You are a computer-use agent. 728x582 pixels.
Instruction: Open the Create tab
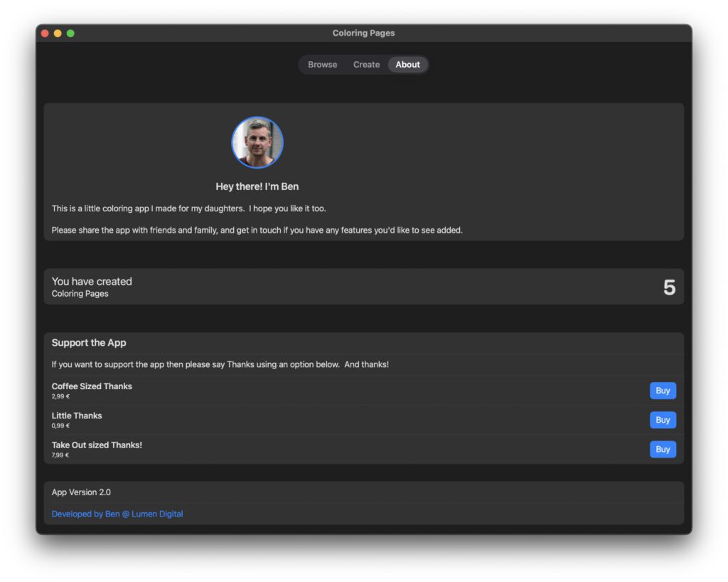pos(366,65)
